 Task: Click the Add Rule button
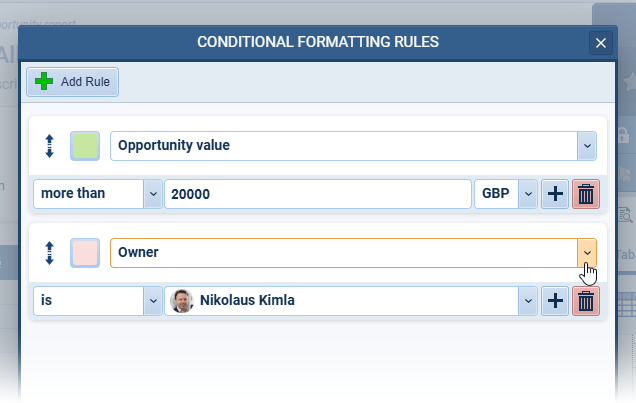coord(73,82)
